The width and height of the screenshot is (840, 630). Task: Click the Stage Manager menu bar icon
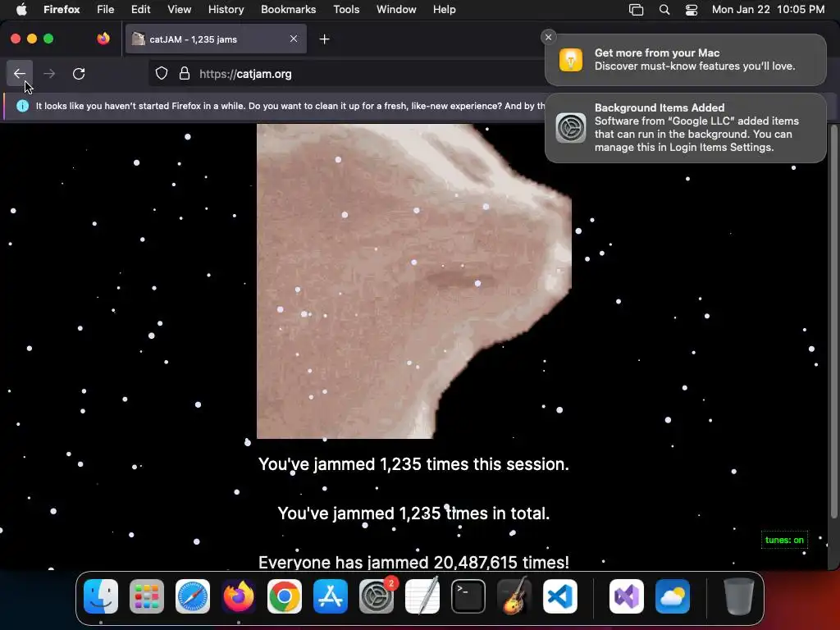tap(636, 10)
